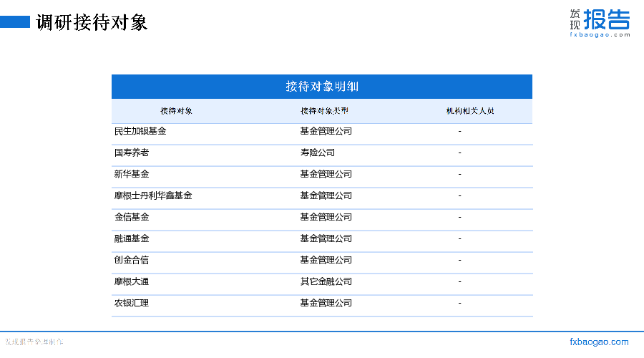Select the 新华基金 cell
Screen dimensions: 644x358
132,174
